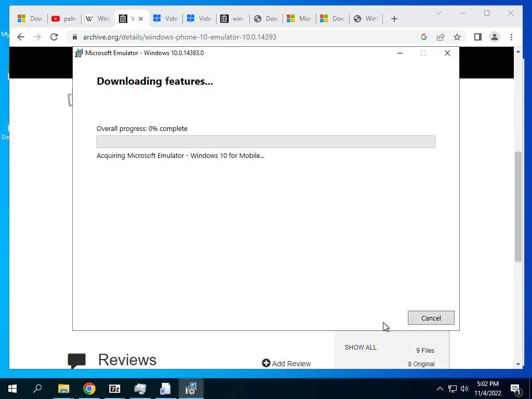
Task: Click the site lock icon
Action: point(75,37)
